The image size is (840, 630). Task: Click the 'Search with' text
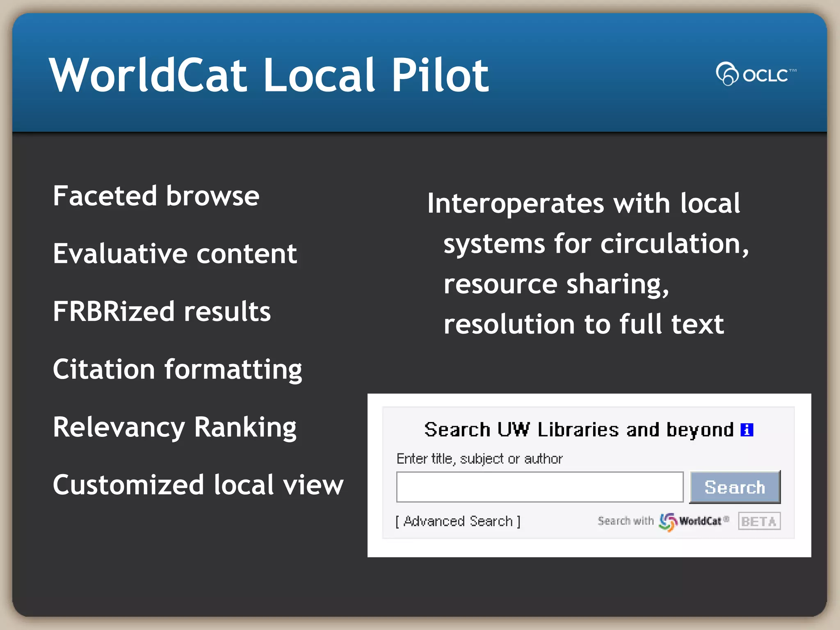pyautogui.click(x=625, y=521)
